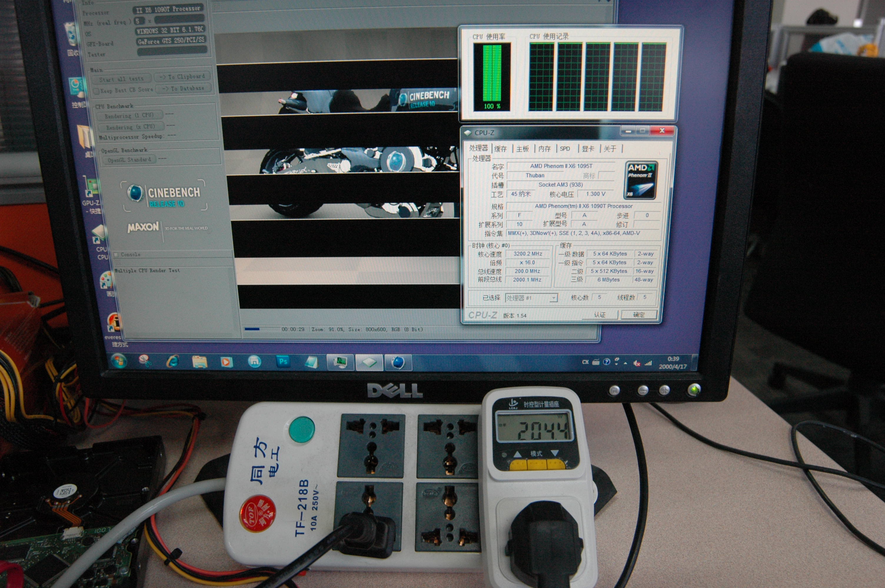885x588 pixels.
Task: Open the 处理器 #1 selection dropdown
Action: point(531,298)
